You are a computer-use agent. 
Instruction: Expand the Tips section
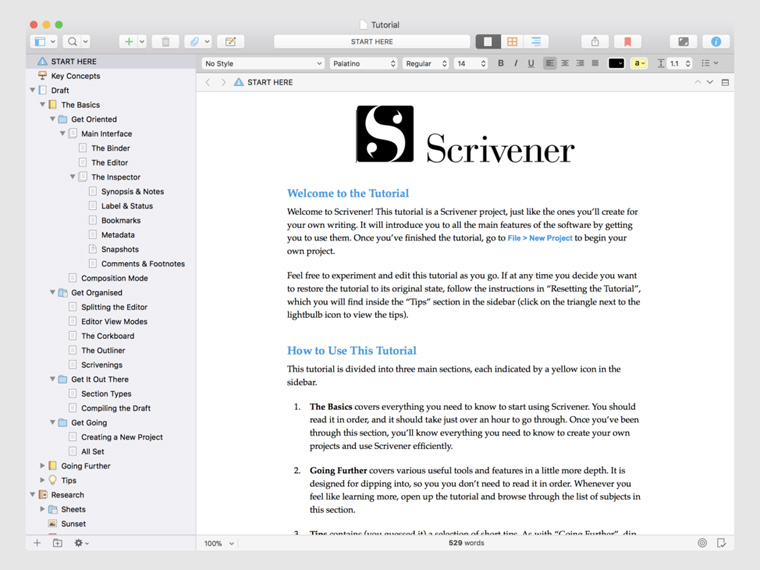click(x=42, y=480)
